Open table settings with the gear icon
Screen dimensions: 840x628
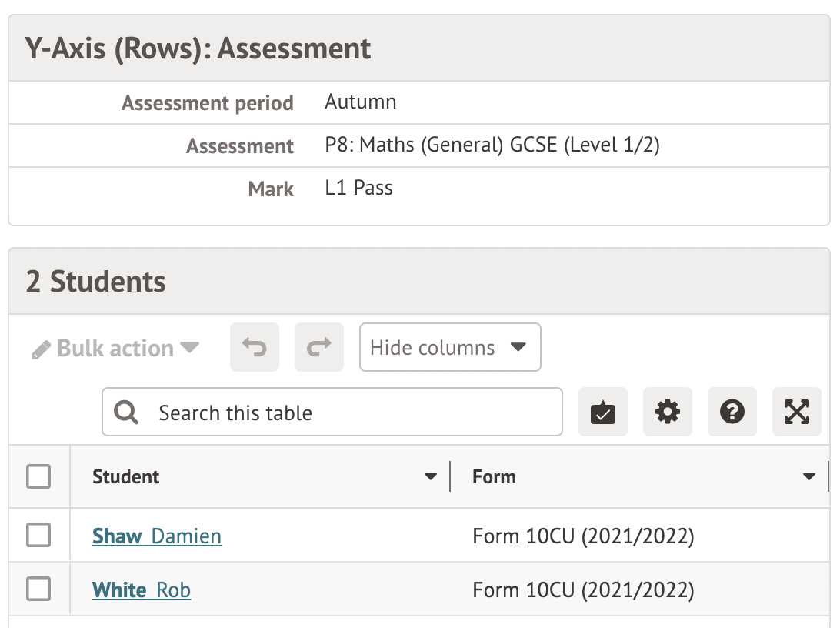click(x=668, y=413)
